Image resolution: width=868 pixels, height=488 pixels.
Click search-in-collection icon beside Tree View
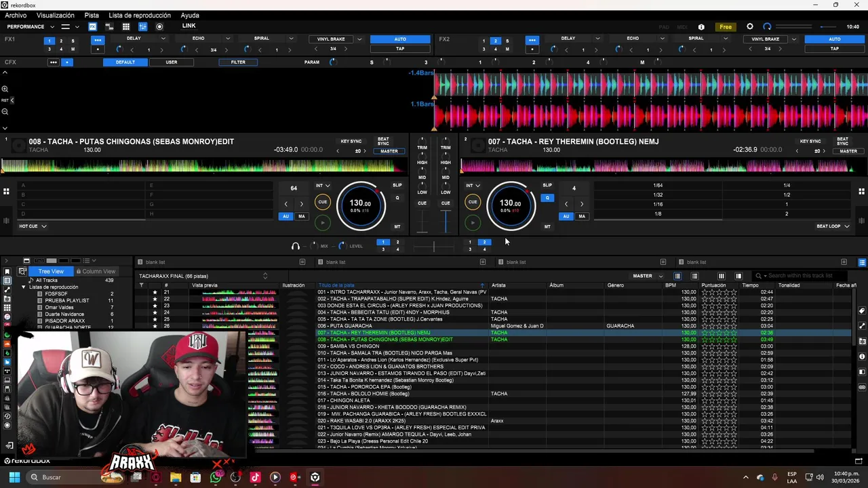22,271
